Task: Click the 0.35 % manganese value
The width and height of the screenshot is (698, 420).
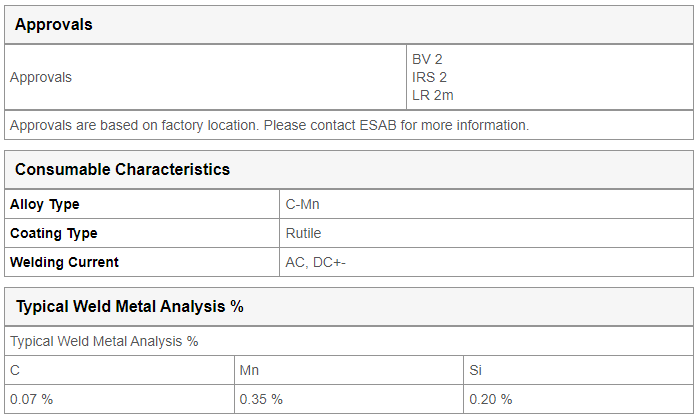Action: tap(261, 399)
